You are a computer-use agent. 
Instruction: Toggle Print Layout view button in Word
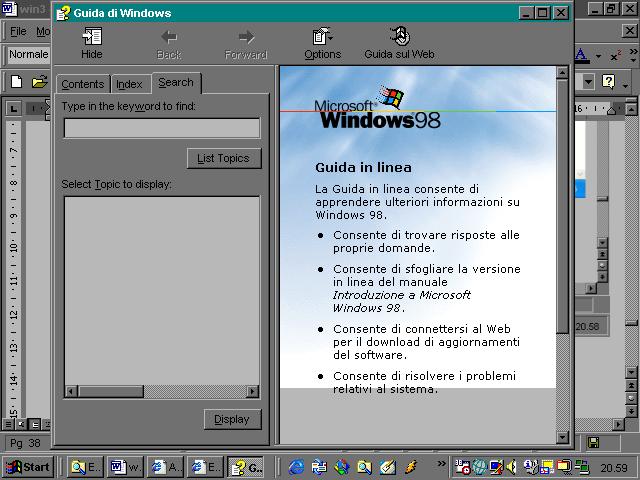pyautogui.click(x=35, y=424)
